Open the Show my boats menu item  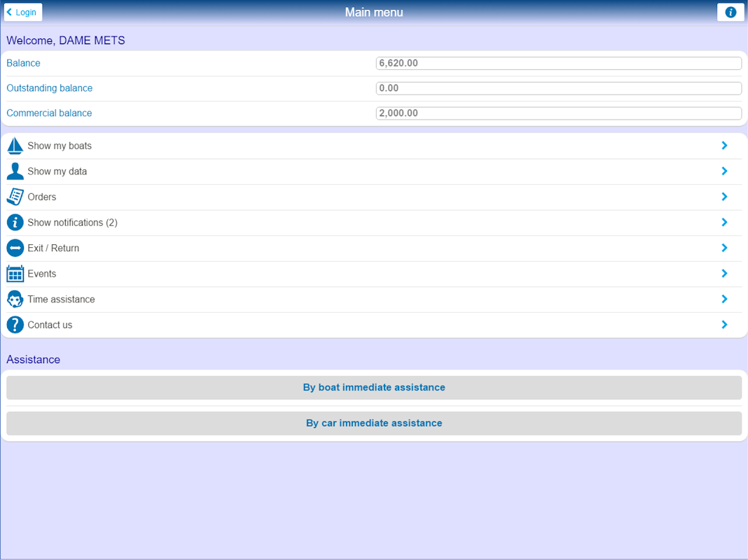pyautogui.click(x=374, y=146)
